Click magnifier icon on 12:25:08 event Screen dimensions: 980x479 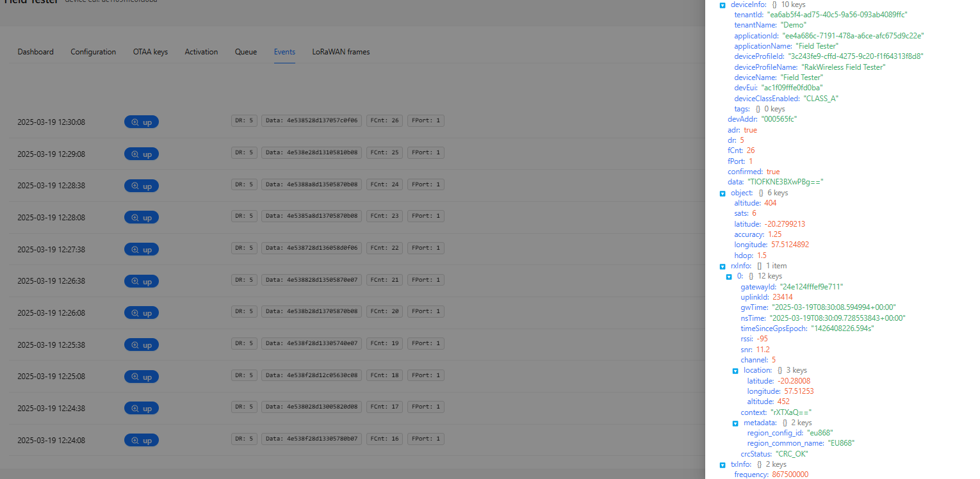pos(135,377)
